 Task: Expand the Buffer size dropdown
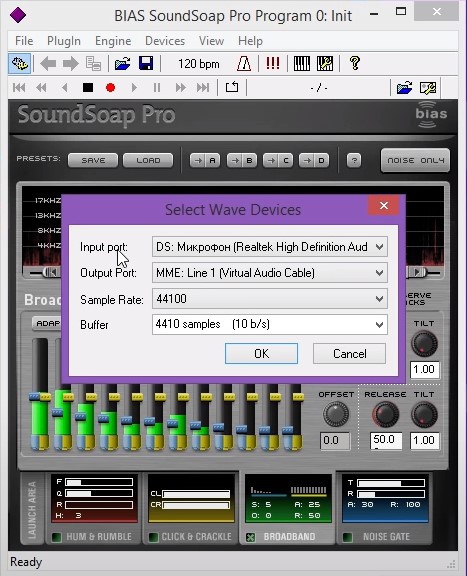(x=270, y=324)
